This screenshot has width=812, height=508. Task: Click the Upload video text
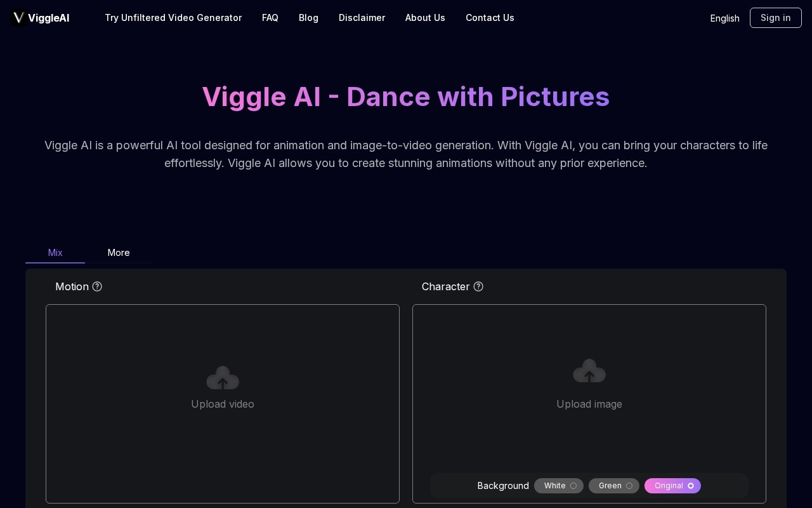tap(223, 404)
